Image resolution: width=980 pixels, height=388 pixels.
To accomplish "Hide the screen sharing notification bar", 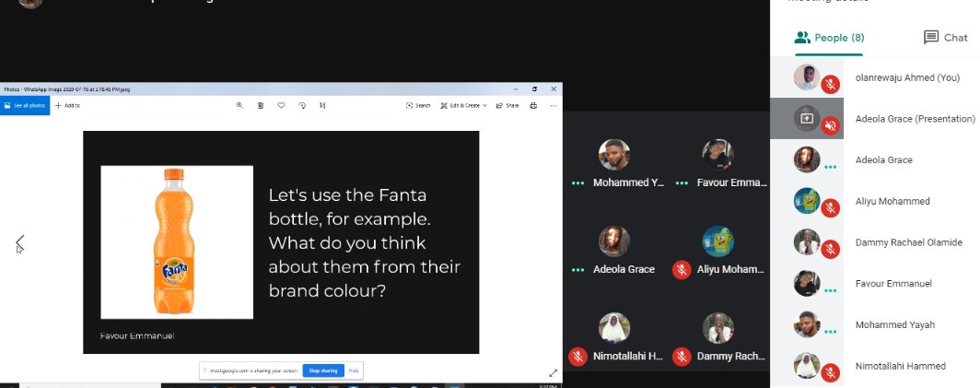I will coord(354,370).
